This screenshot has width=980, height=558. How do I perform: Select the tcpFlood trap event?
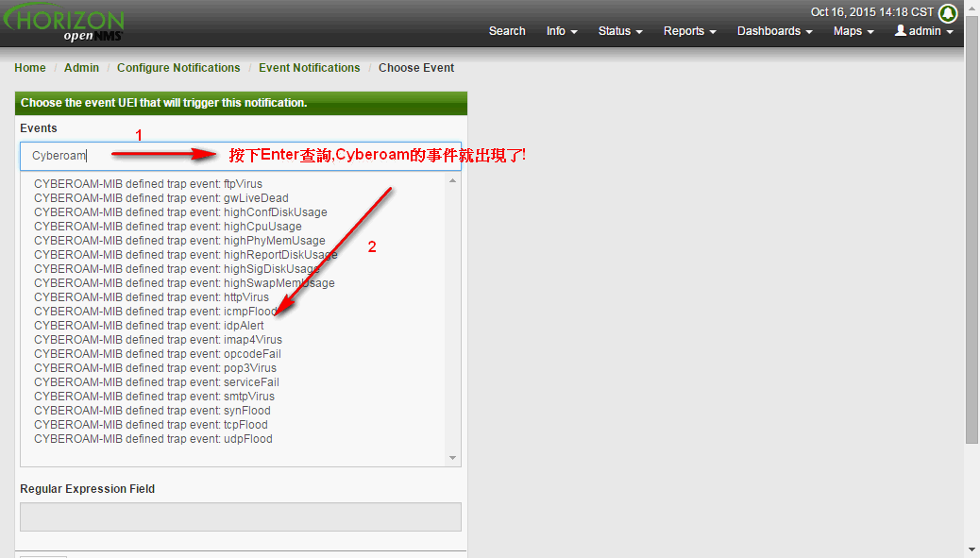point(151,425)
